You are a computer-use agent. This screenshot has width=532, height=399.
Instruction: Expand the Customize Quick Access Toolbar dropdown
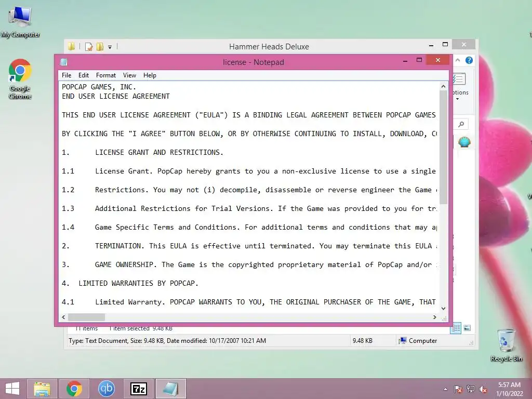point(110,47)
